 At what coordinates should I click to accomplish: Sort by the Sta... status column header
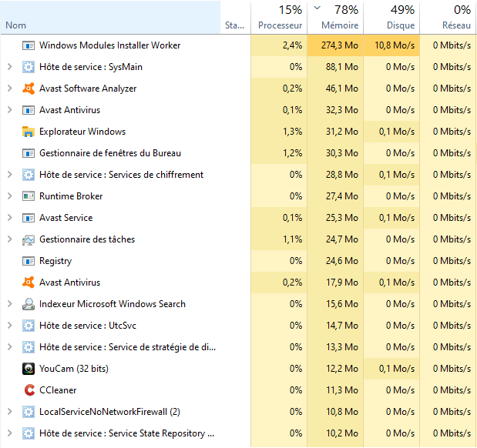(236, 17)
